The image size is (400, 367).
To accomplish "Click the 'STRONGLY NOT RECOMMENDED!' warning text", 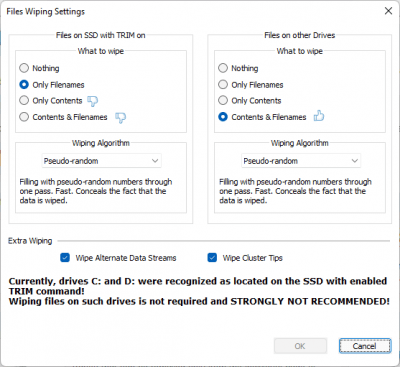I will pos(310,301).
